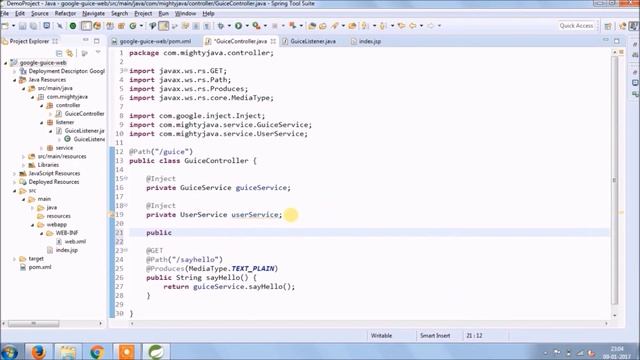
Task: Toggle Mark Occurrences highlighted toolbar button
Action: click(164, 26)
